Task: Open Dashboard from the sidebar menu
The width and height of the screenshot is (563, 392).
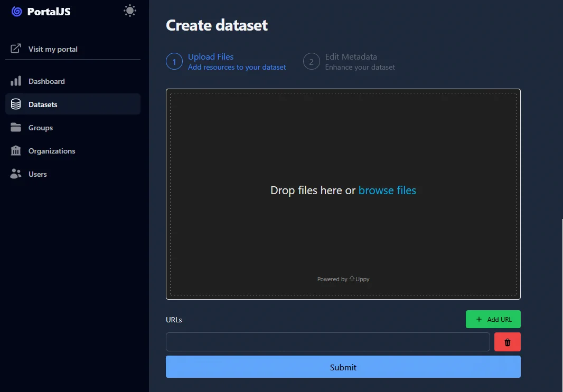Action: (x=46, y=81)
